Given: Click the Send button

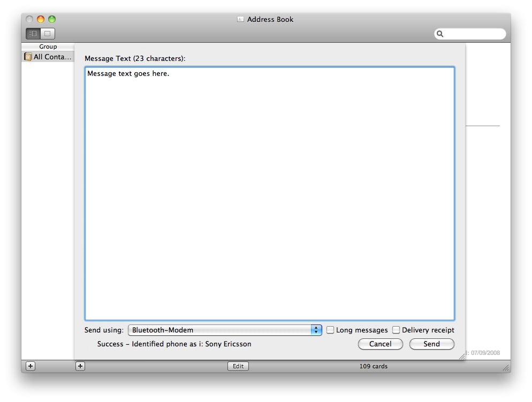Looking at the screenshot, I should pyautogui.click(x=431, y=344).
